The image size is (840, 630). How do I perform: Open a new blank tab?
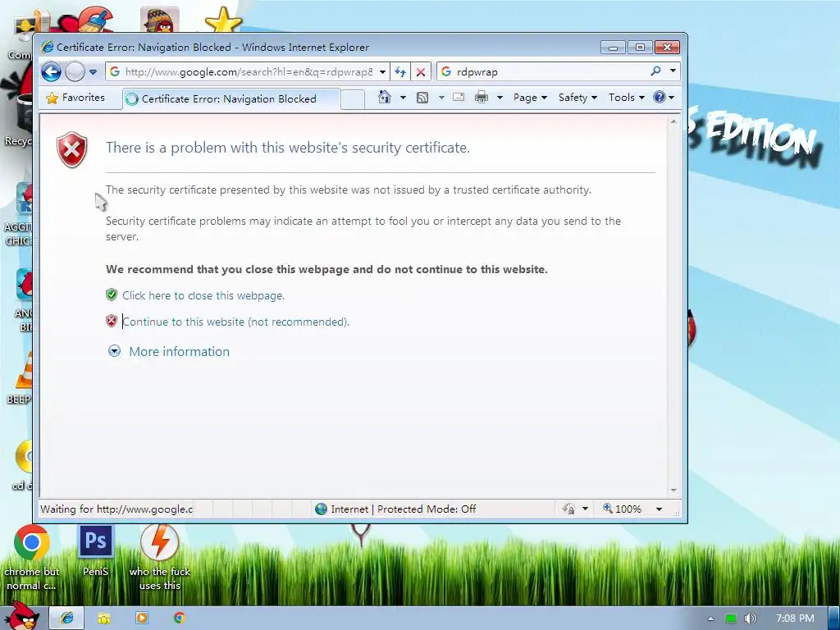[353, 99]
